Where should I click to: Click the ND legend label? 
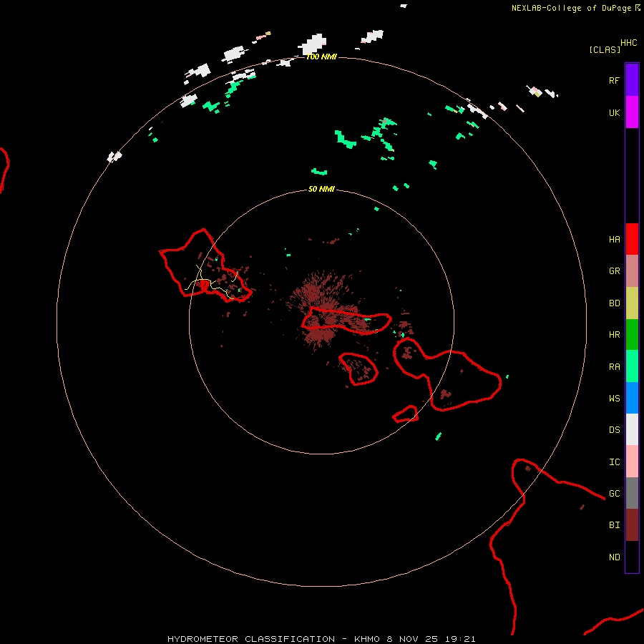pyautogui.click(x=614, y=557)
